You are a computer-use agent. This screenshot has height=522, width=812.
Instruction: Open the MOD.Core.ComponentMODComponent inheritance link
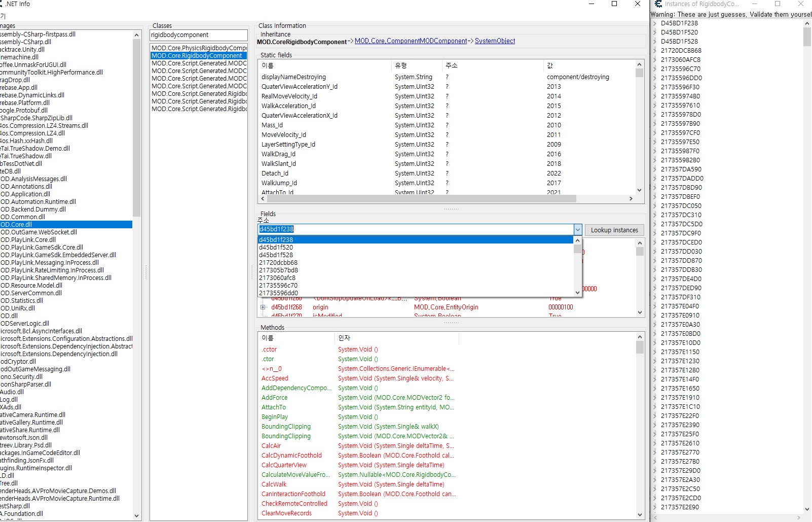(411, 41)
